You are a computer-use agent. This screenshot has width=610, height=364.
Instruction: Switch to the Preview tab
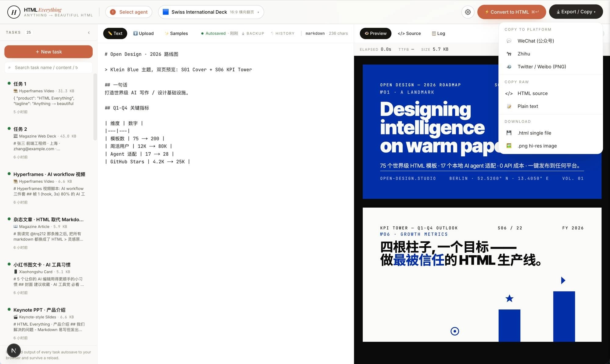click(375, 33)
